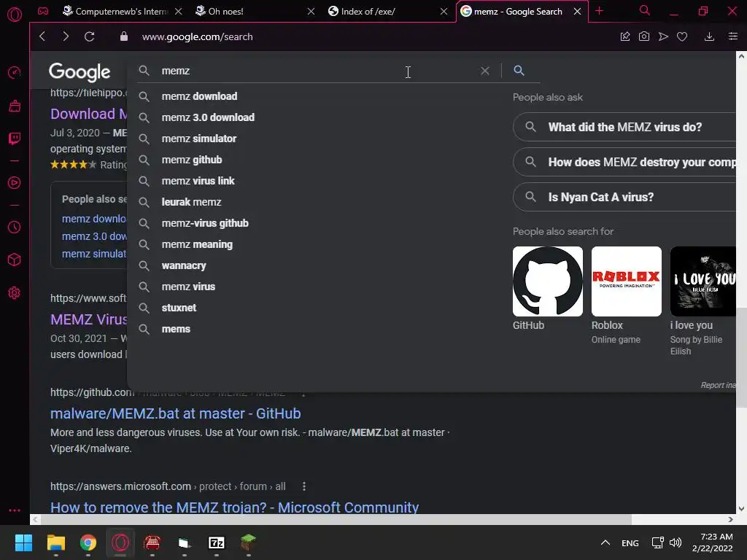747x560 pixels.
Task: Open result options dots beside answers.microsoft.com
Action: (x=304, y=486)
